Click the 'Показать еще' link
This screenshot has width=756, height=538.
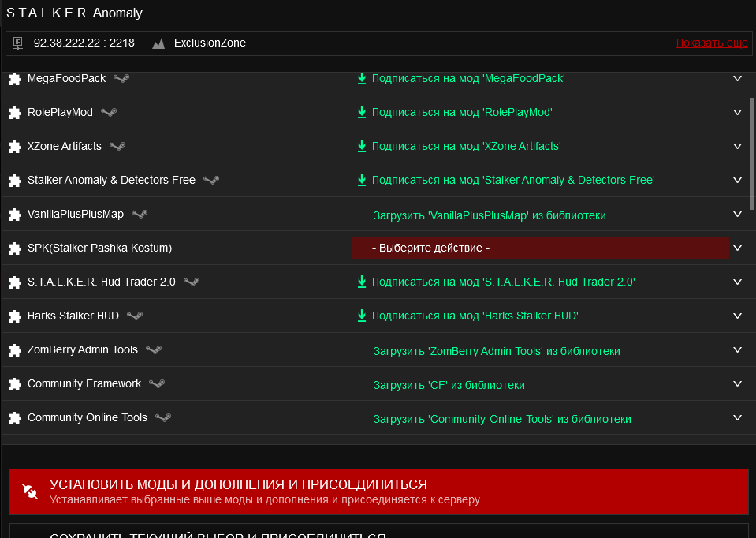point(712,43)
